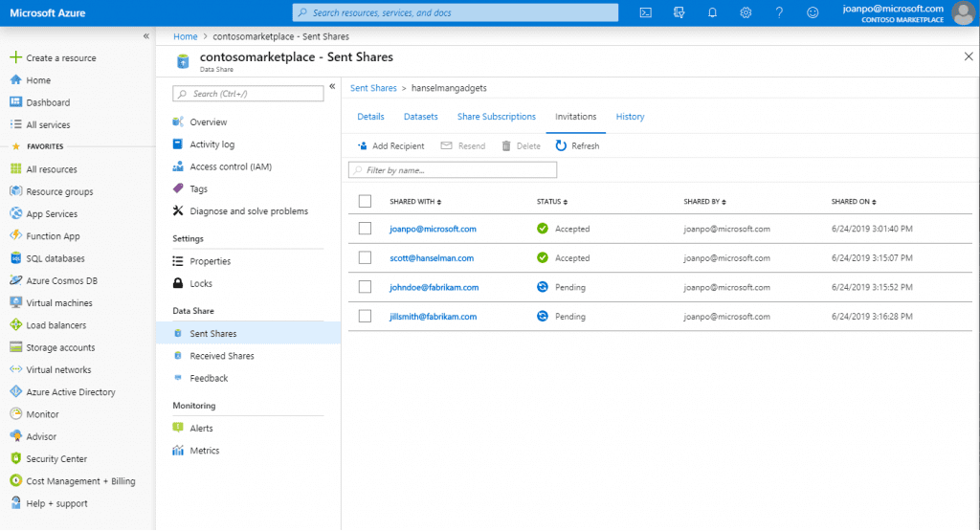Screen dimensions: 980x531
Task: Check the johndoe@fabrikam.com invitation row
Action: point(365,287)
